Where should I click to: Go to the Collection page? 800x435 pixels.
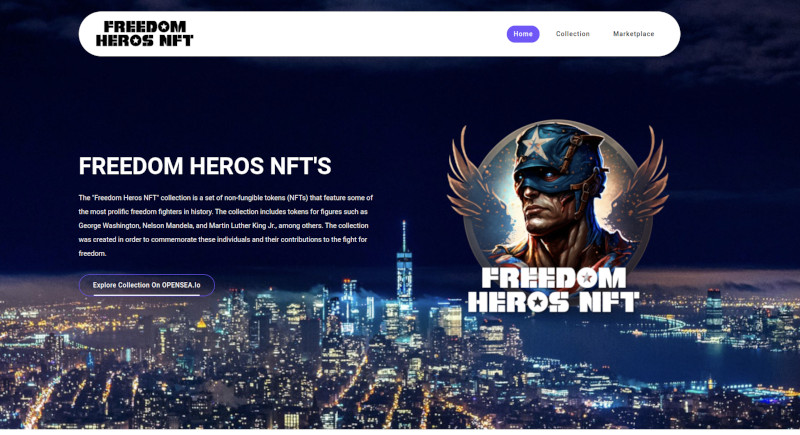[x=572, y=34]
